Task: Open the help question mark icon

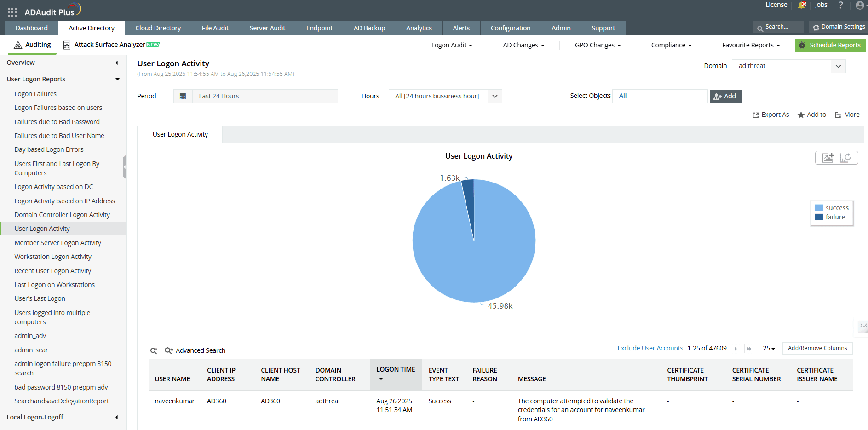Action: [840, 5]
